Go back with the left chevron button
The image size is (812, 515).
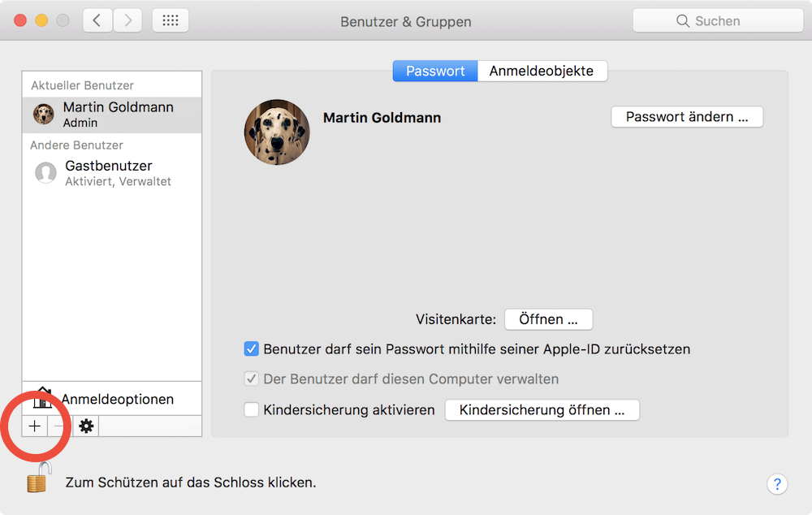pyautogui.click(x=97, y=21)
